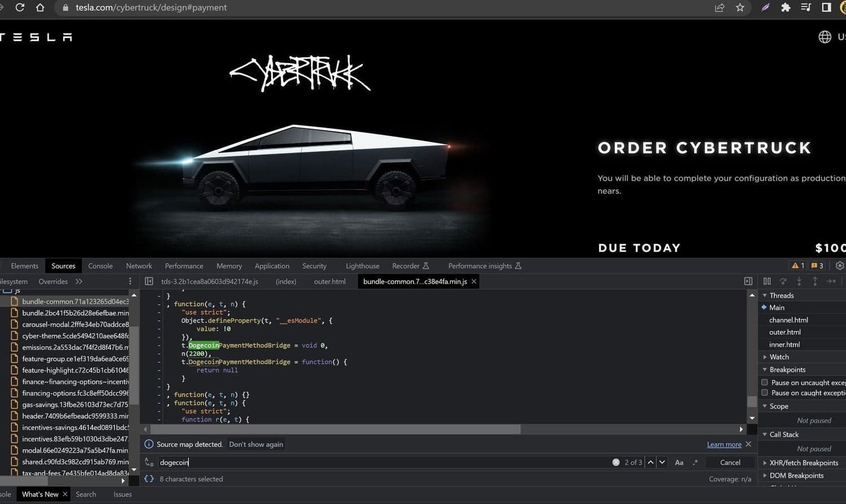Viewport: 846px width, 504px height.
Task: Open DevTools settings gear
Action: (x=840, y=266)
